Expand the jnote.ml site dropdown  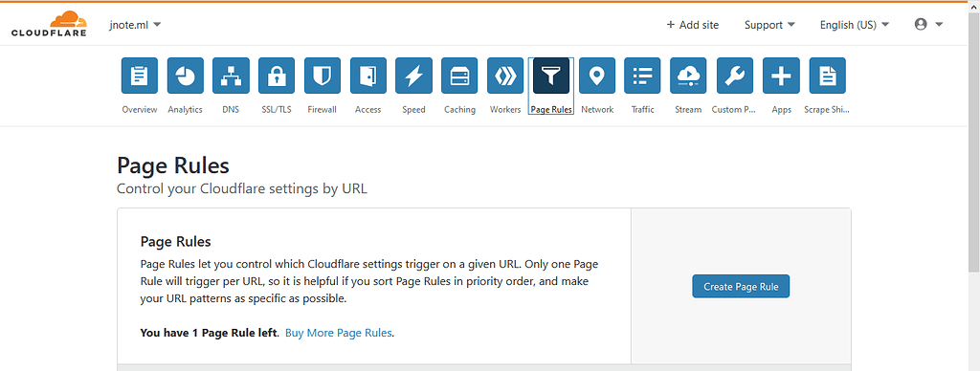click(135, 24)
